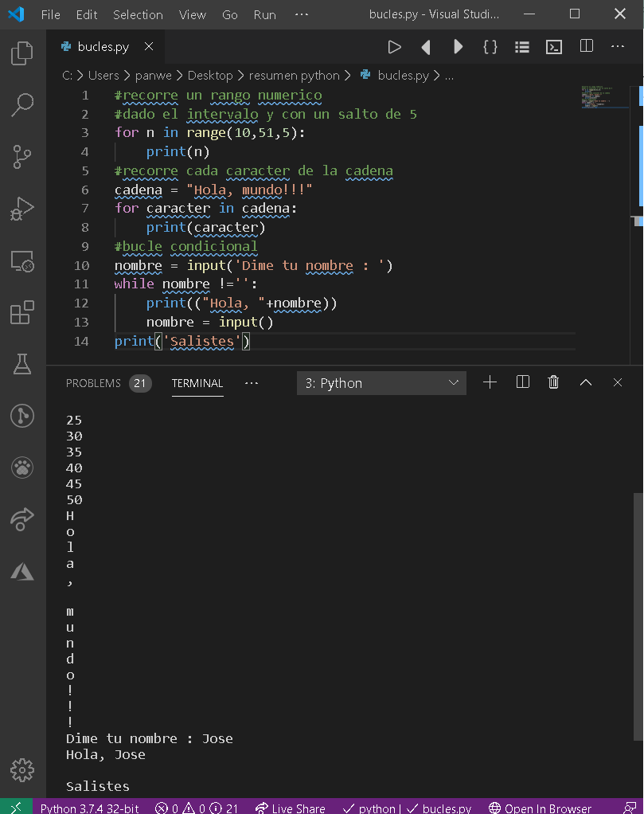Click code line 'for n in range(10,51,5):'
The height and width of the screenshot is (814, 644).
click(209, 133)
